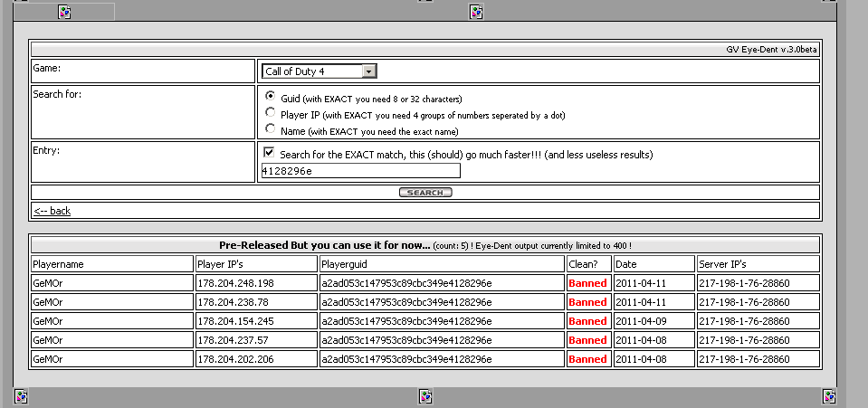The height and width of the screenshot is (408, 868).
Task: Click the broken image icon at bottom-left corner
Action: tap(21, 396)
